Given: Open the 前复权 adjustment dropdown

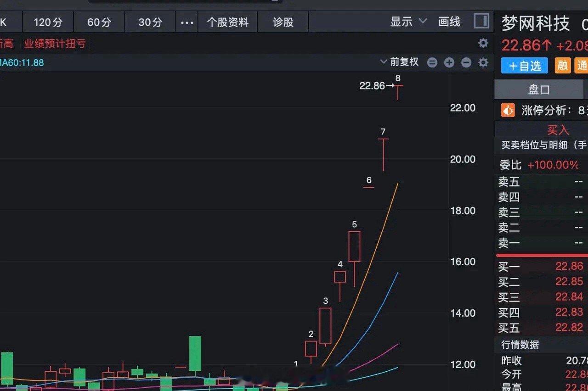Looking at the screenshot, I should point(400,62).
